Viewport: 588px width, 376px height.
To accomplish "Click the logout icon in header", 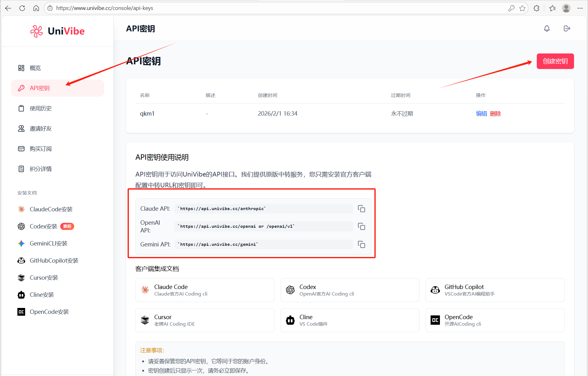I will coord(567,29).
